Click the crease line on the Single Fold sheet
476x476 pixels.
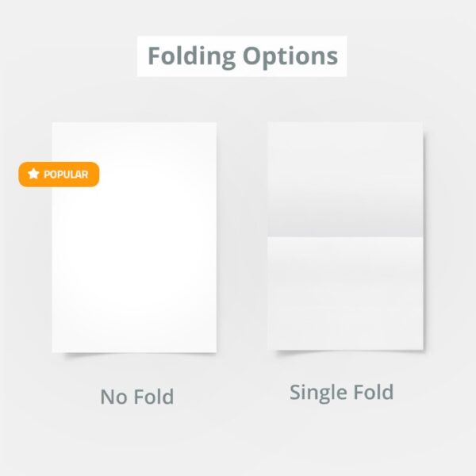(345, 236)
